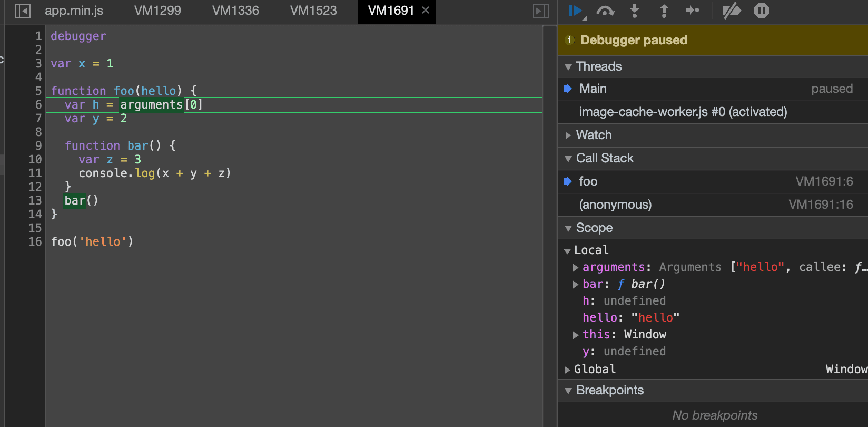Toggle Pause on exceptions button

[761, 11]
